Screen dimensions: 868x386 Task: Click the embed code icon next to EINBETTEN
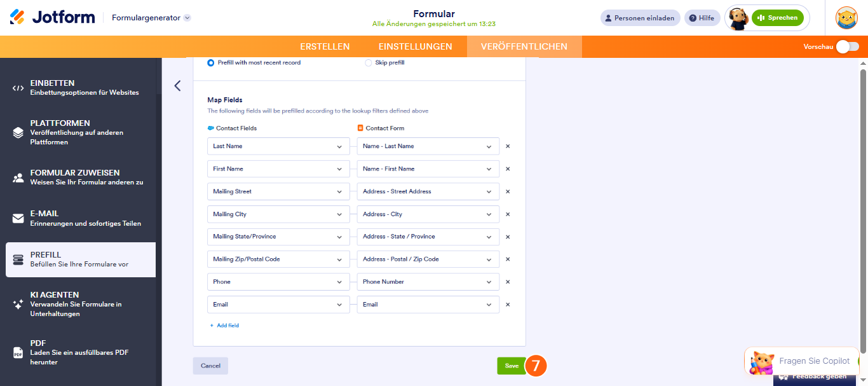[x=18, y=88]
